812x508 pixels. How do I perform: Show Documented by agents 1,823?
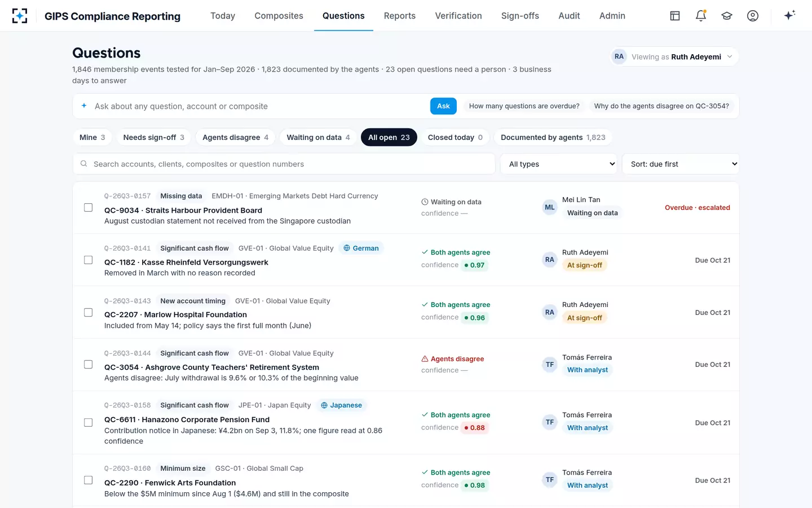click(x=553, y=137)
